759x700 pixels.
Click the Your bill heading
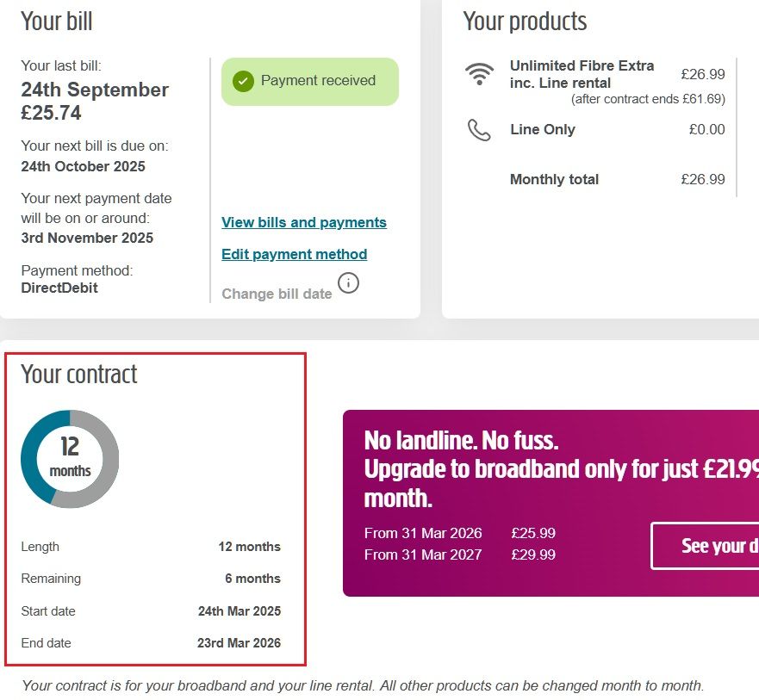coord(57,21)
